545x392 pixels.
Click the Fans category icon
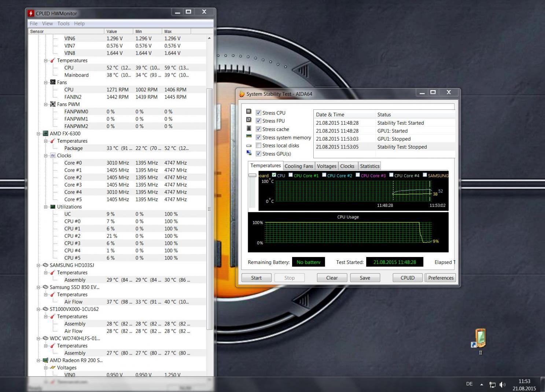click(x=53, y=82)
